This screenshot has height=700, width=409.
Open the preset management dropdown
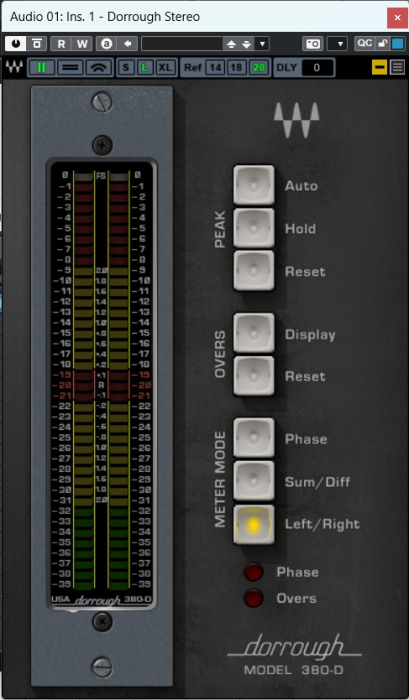(262, 44)
